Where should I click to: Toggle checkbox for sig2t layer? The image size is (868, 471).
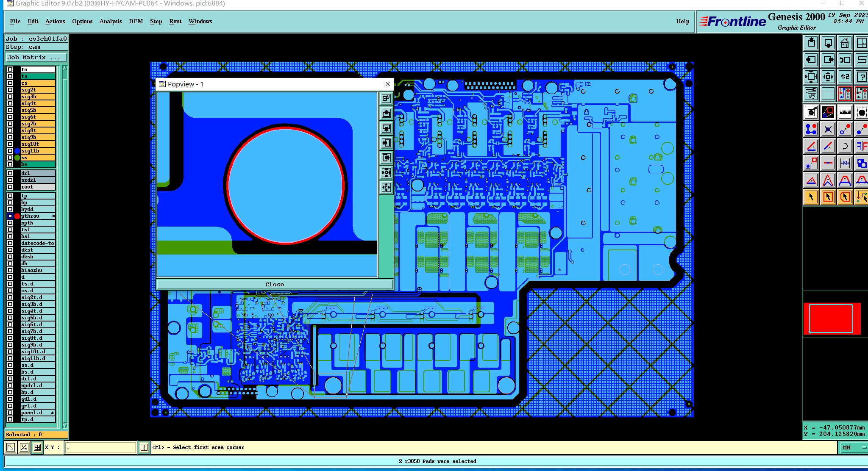[x=10, y=90]
